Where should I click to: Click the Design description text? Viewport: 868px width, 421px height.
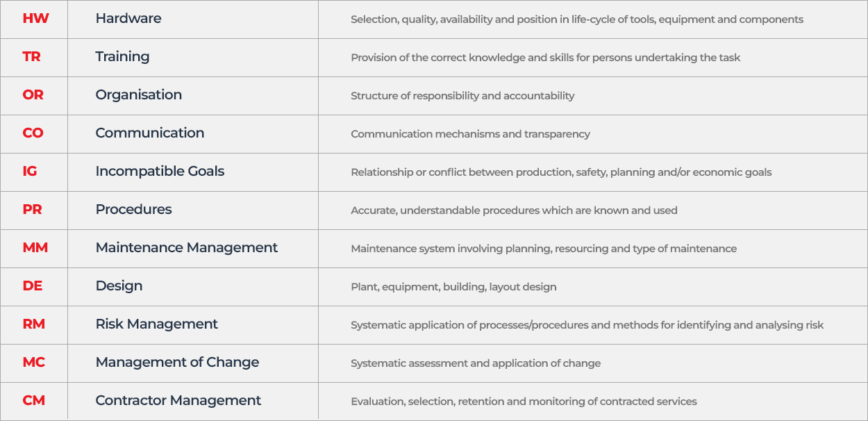tap(453, 287)
